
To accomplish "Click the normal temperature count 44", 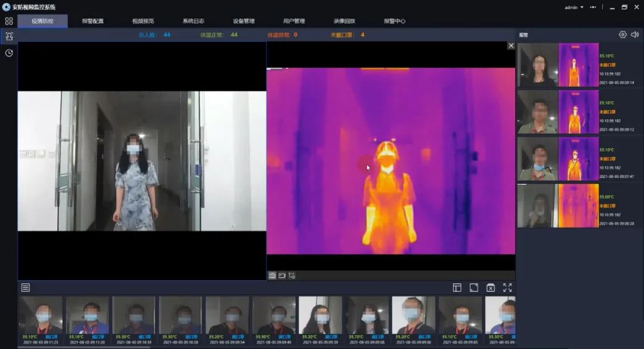I will 234,35.
